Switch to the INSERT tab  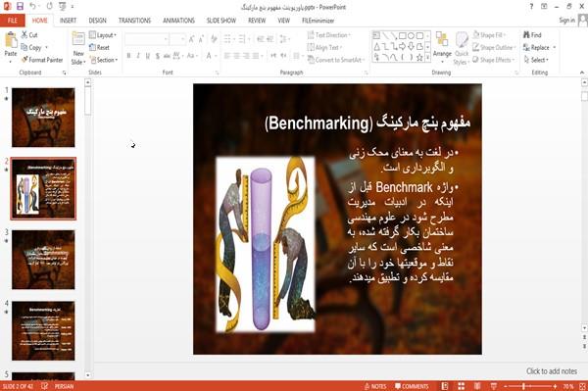coord(68,21)
